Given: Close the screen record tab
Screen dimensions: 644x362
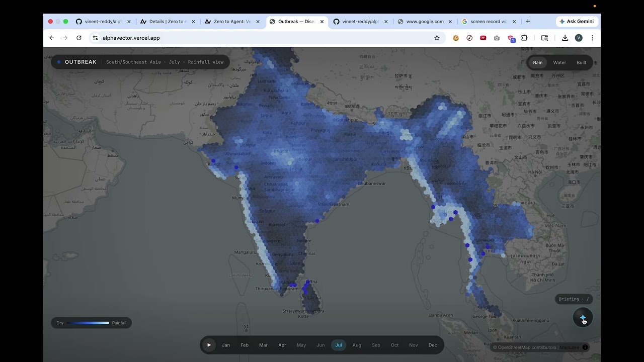Looking at the screenshot, I should coord(514,22).
